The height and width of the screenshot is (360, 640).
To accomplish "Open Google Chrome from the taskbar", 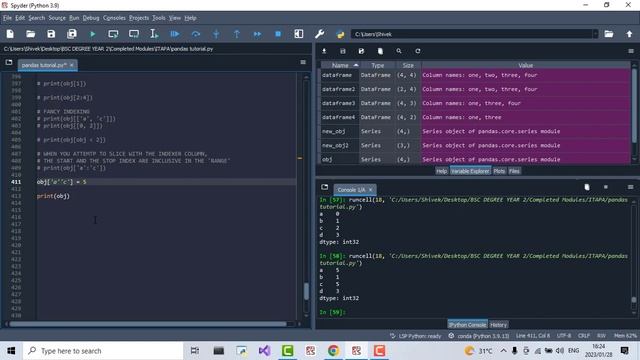I will [333, 351].
